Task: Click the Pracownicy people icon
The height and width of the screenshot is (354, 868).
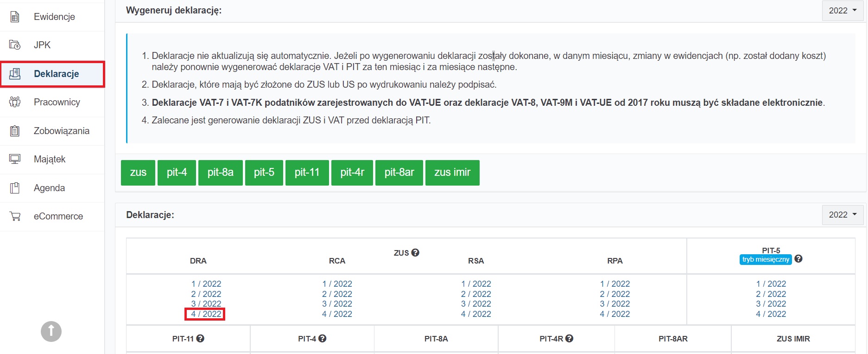Action: (x=15, y=102)
